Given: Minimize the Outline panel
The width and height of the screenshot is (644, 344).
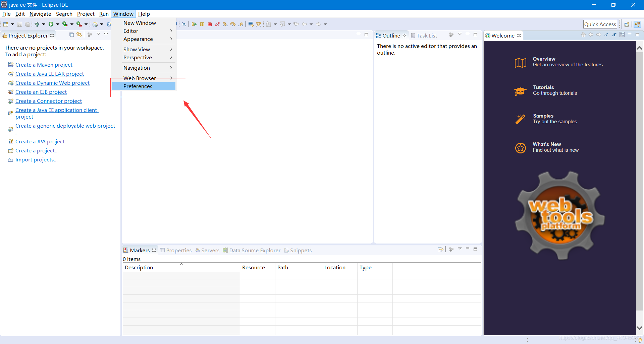Looking at the screenshot, I should [468, 34].
